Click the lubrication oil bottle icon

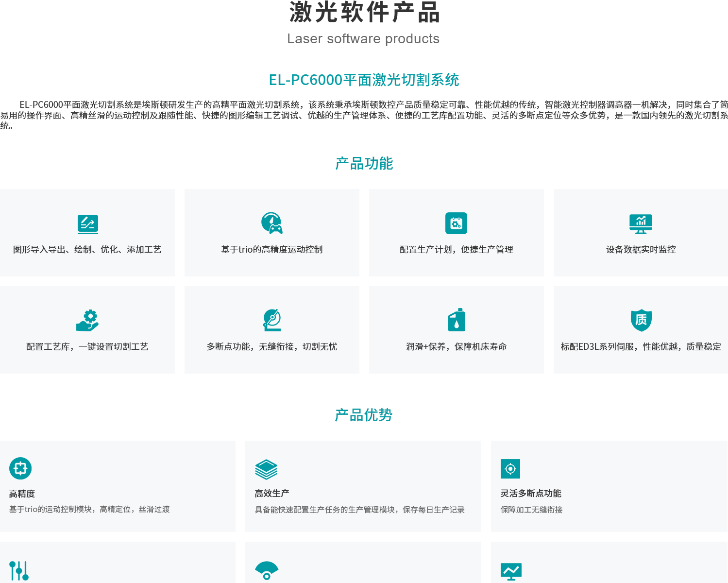tap(456, 320)
